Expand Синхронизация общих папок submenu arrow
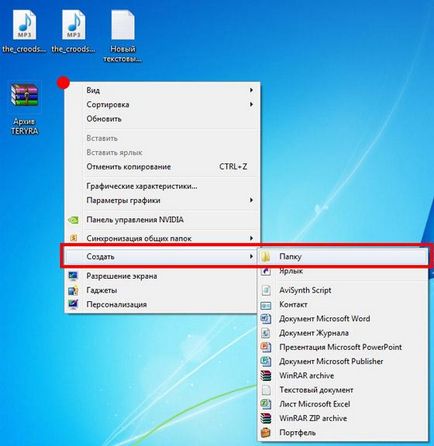The height and width of the screenshot is (446, 434). [251, 238]
